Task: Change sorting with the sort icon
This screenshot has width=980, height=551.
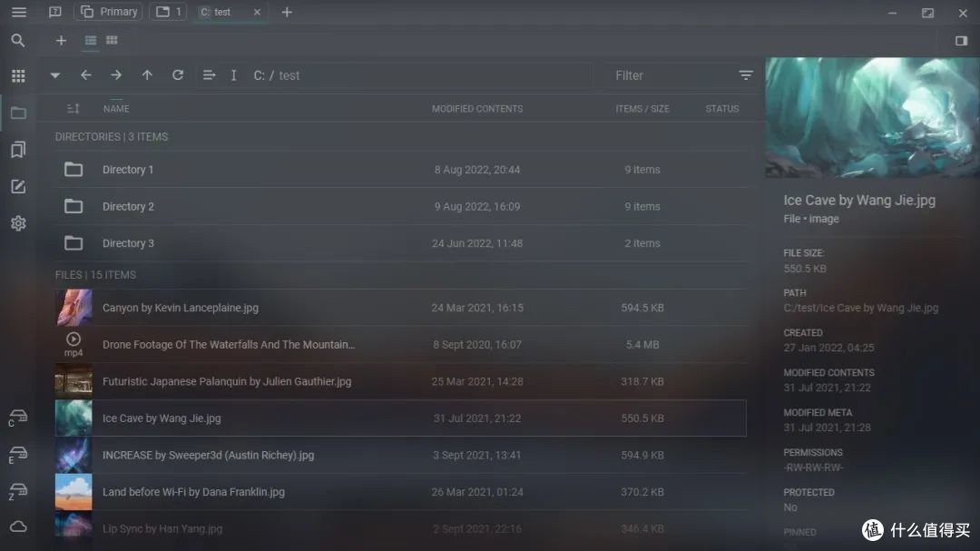Action: click(73, 109)
